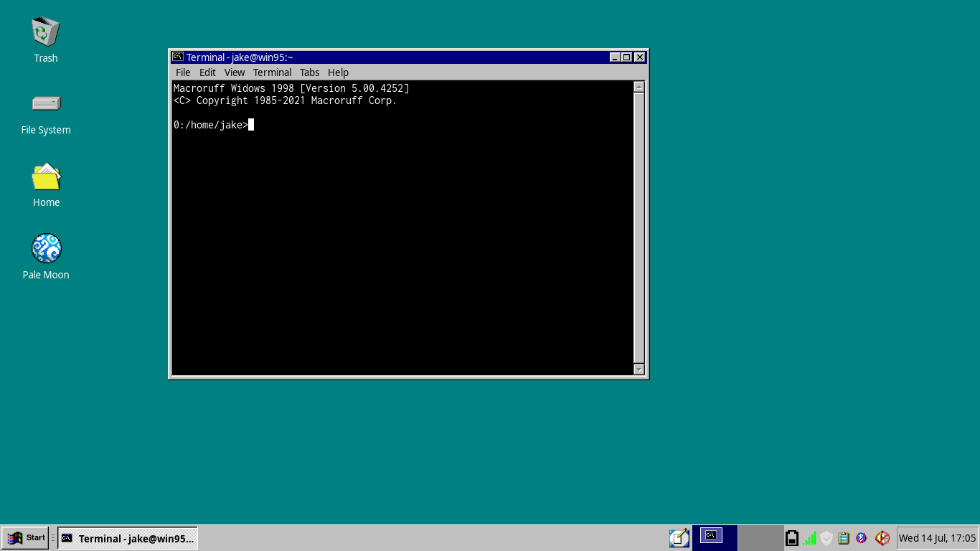Open the File System drive icon
Screen dimensions: 980x551
pyautogui.click(x=46, y=104)
